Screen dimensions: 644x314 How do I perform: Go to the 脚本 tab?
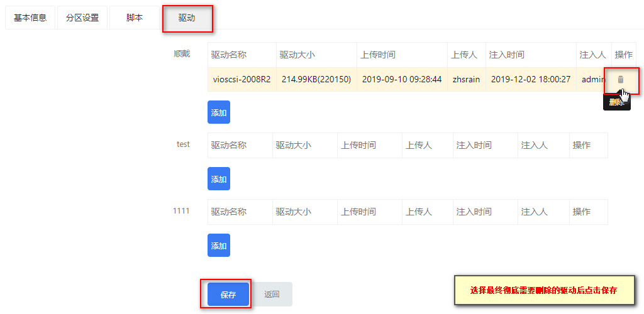[x=135, y=18]
